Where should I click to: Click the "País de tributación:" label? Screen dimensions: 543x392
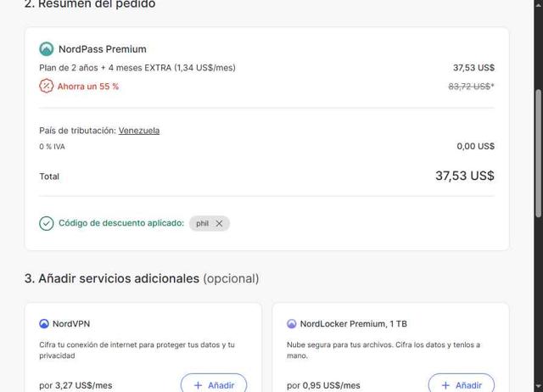[x=77, y=131]
